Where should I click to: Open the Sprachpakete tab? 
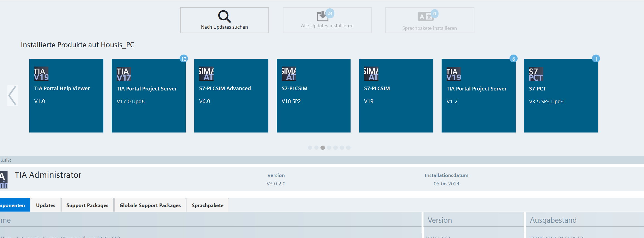[x=208, y=205]
